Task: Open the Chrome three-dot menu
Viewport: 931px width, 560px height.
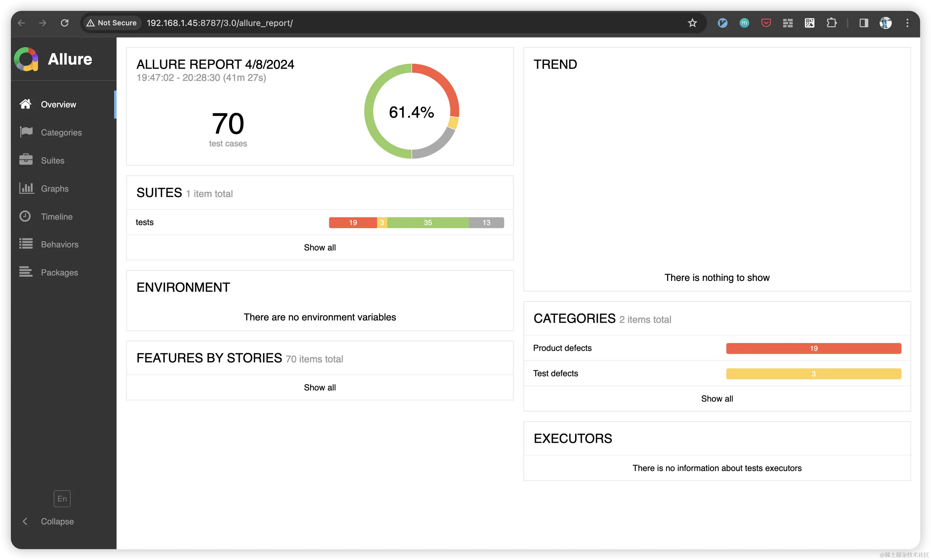Action: [x=907, y=23]
